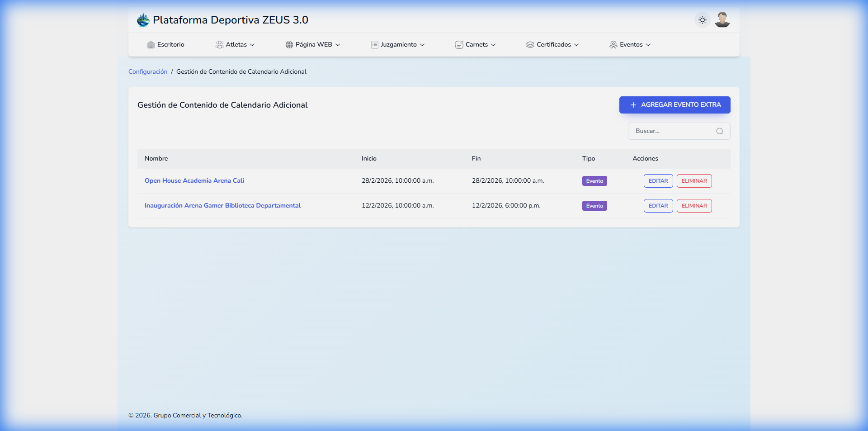The height and width of the screenshot is (431, 868).
Task: Select the Atletas athletes icon
Action: (x=220, y=44)
